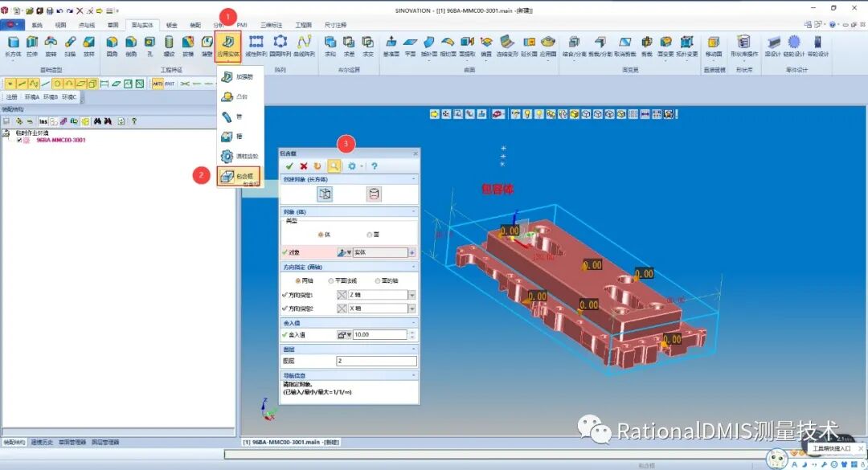The width and height of the screenshot is (868, 470).
Task: Choose 圆柱齿轮 from the dropdown menu
Action: point(240,156)
